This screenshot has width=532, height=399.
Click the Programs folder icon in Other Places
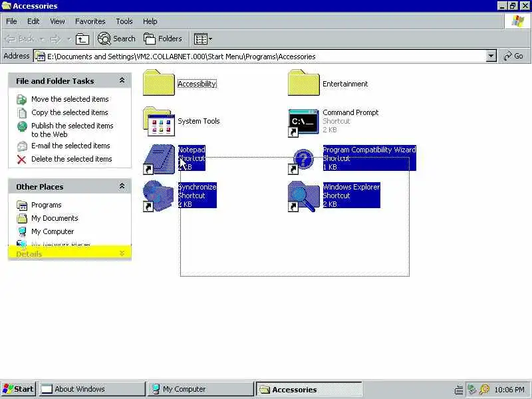pos(22,205)
